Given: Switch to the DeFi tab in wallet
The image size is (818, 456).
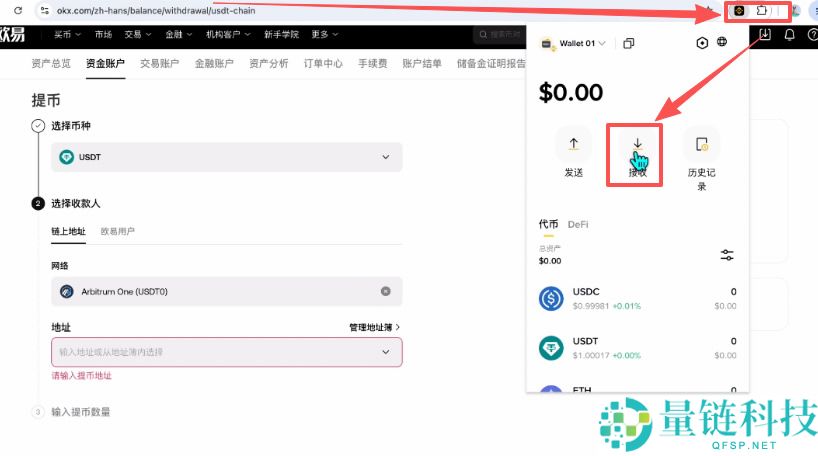Looking at the screenshot, I should (x=578, y=224).
